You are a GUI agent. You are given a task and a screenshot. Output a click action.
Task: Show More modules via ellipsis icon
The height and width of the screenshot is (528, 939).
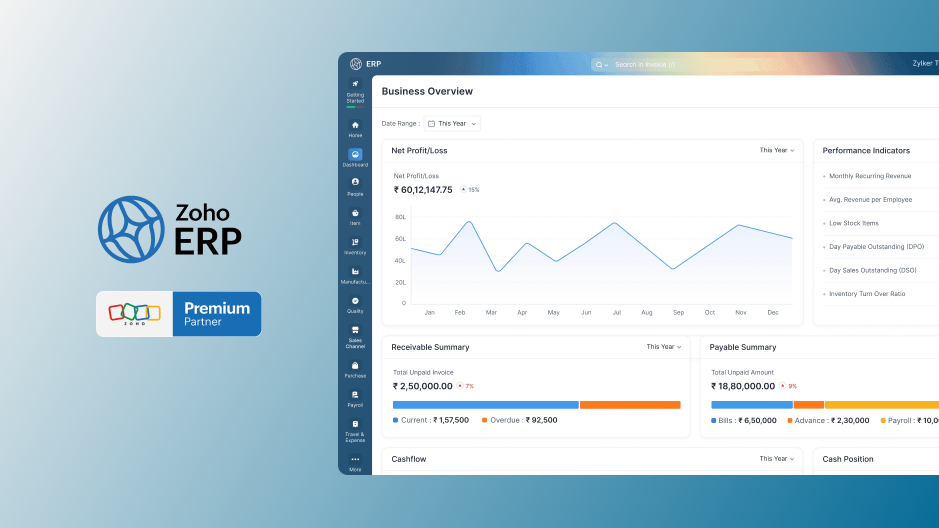(x=355, y=460)
